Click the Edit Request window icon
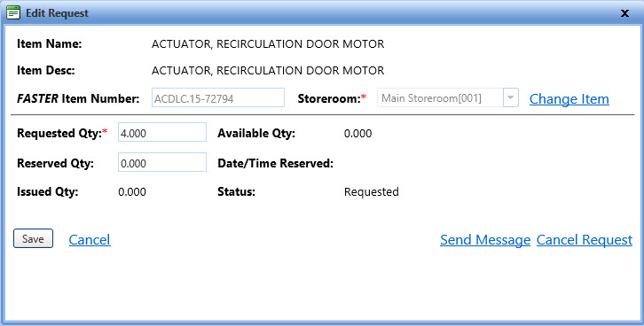This screenshot has height=326, width=644. click(13, 12)
